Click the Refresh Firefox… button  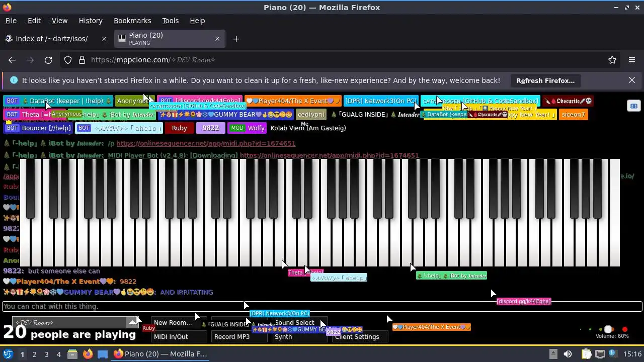tap(545, 80)
